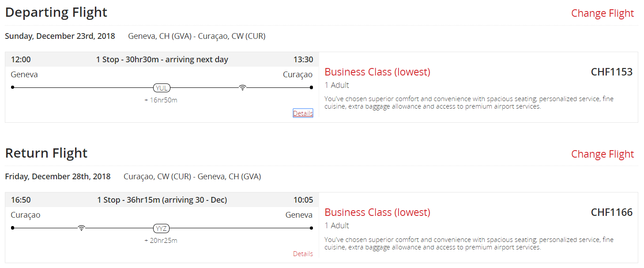Image resolution: width=644 pixels, height=268 pixels.
Task: Click the CHF1166 return fare price
Action: [x=611, y=212]
